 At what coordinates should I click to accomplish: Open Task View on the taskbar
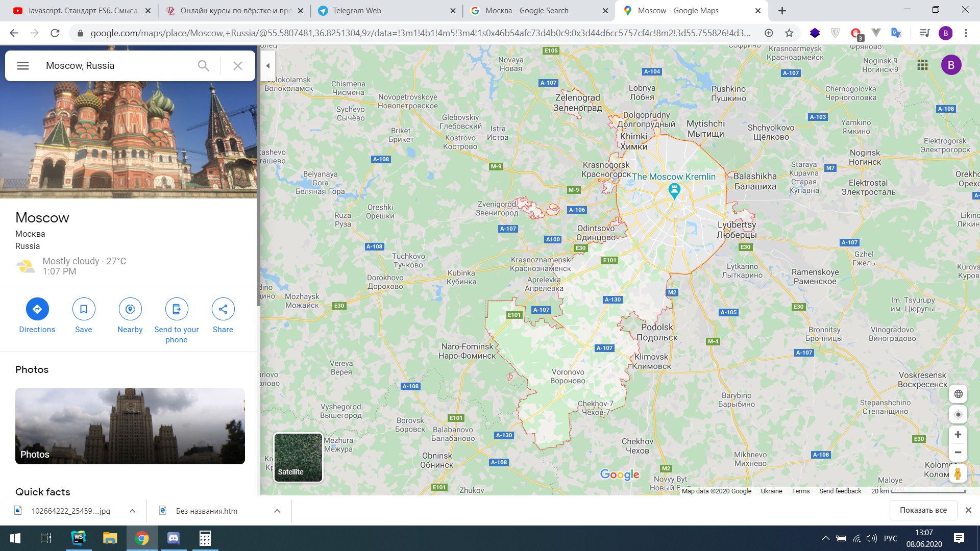(x=46, y=538)
